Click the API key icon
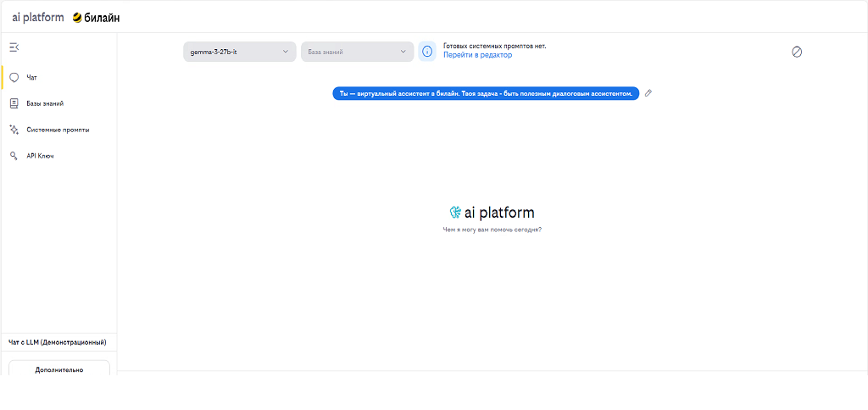The height and width of the screenshot is (410, 868). (x=14, y=156)
